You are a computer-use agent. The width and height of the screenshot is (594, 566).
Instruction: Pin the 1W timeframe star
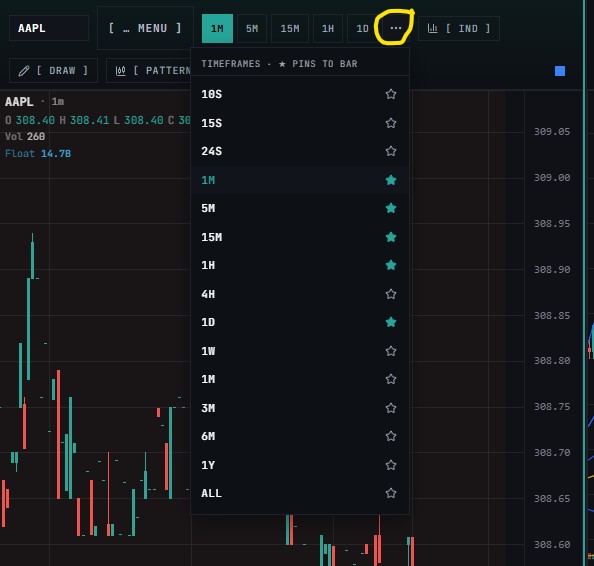coord(391,351)
